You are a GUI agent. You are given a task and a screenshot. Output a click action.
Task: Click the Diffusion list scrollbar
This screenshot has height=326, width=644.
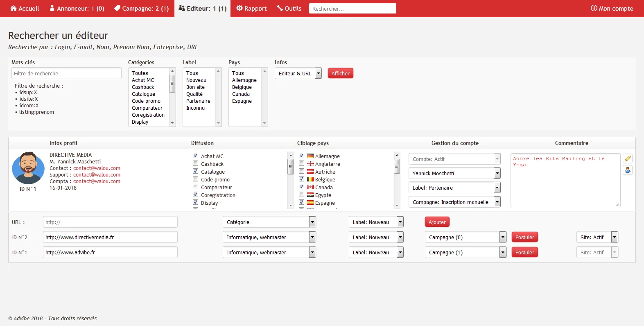(291, 180)
